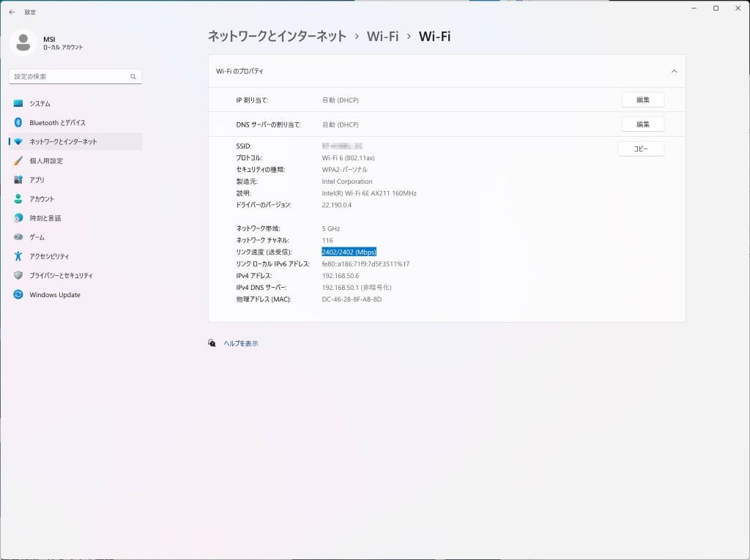Click the ゲーム controller icon in sidebar

click(x=18, y=237)
